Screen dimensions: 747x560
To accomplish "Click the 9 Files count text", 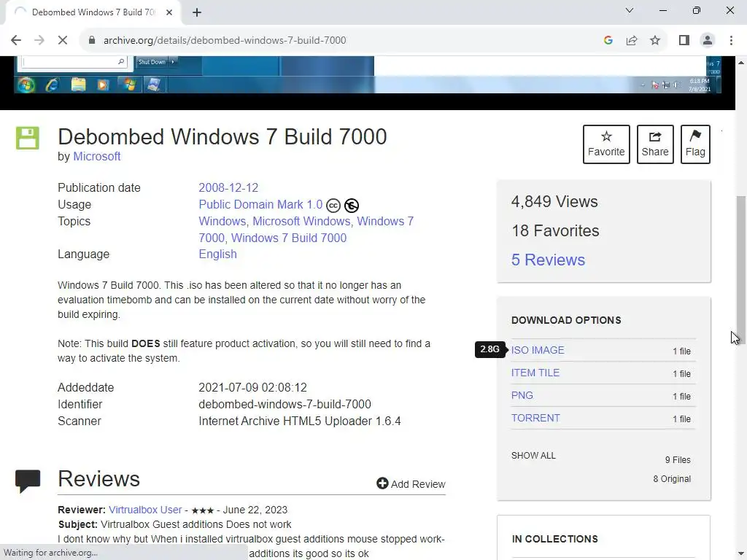I will point(678,459).
